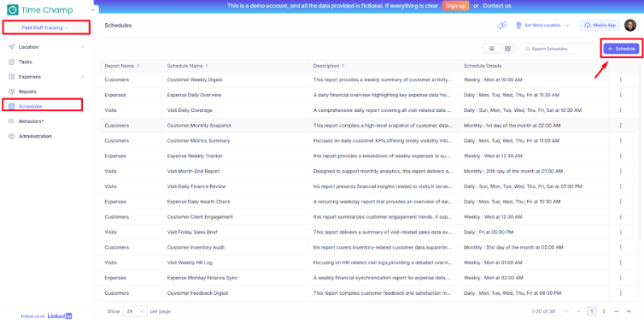
Task: Open the user profile avatar
Action: 629,26
